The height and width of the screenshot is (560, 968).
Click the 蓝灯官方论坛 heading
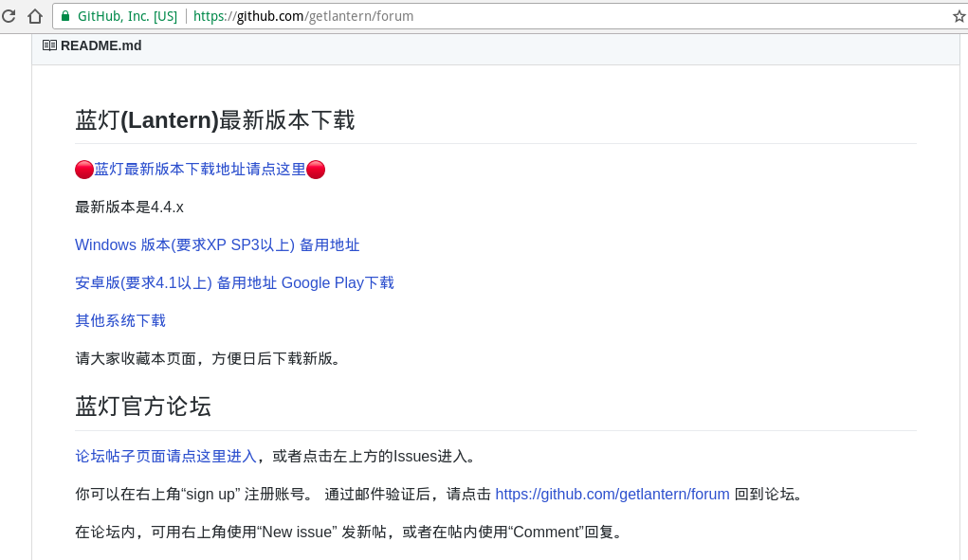tap(143, 406)
